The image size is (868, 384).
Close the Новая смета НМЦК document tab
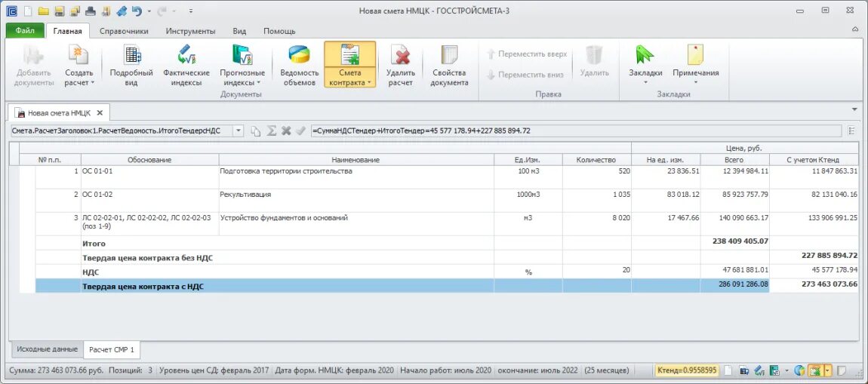(x=100, y=112)
